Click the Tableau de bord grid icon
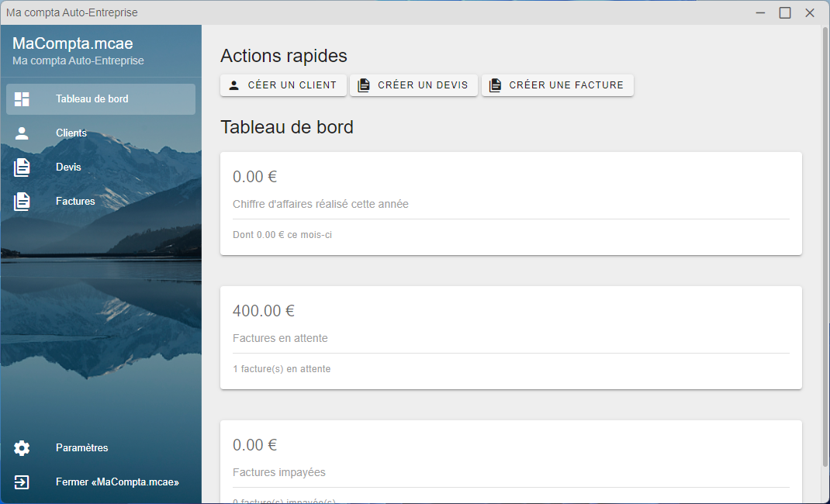The height and width of the screenshot is (504, 830). (x=22, y=99)
